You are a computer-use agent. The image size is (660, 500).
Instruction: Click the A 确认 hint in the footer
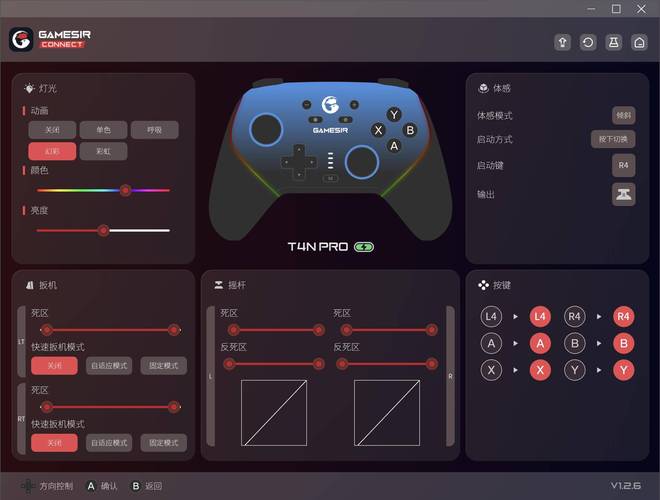pyautogui.click(x=101, y=486)
